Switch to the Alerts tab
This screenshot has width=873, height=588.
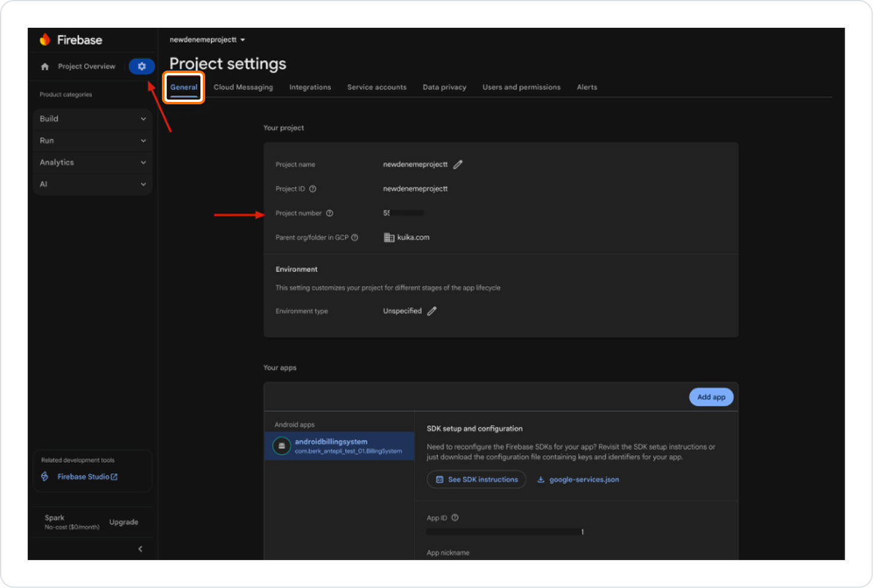point(587,87)
